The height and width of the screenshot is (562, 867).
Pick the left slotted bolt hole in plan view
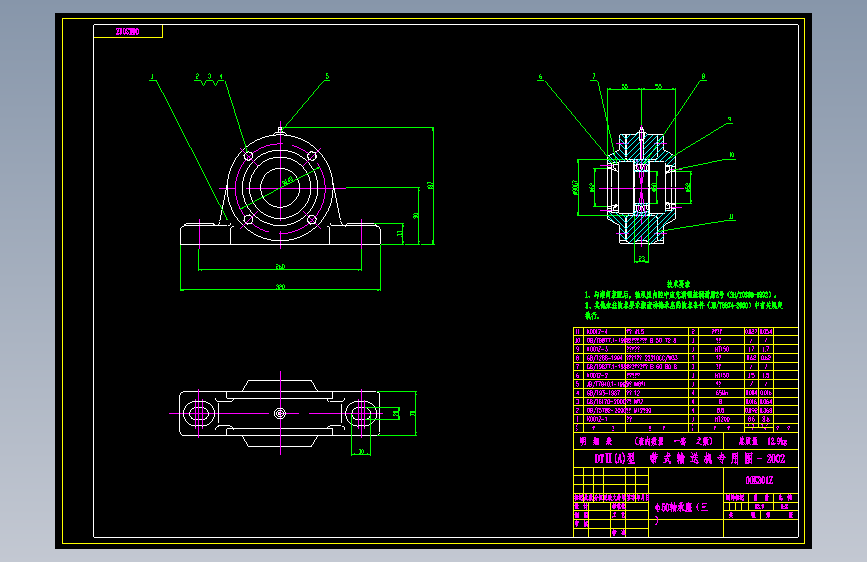pyautogui.click(x=198, y=413)
